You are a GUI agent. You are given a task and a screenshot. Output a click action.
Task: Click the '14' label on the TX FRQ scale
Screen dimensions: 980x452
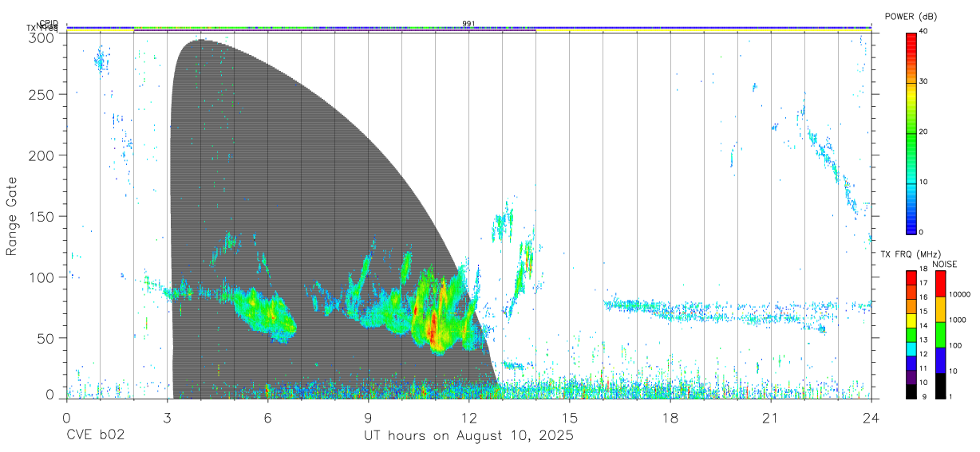click(x=924, y=327)
